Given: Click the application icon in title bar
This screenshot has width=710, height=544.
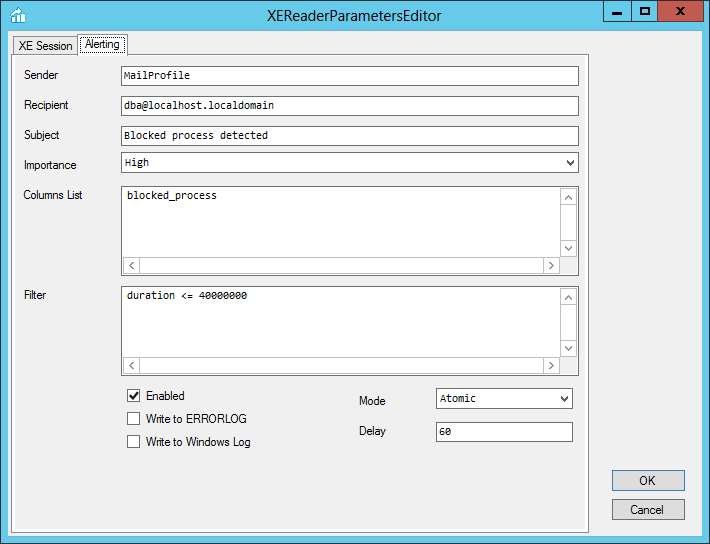Looking at the screenshot, I should point(18,15).
